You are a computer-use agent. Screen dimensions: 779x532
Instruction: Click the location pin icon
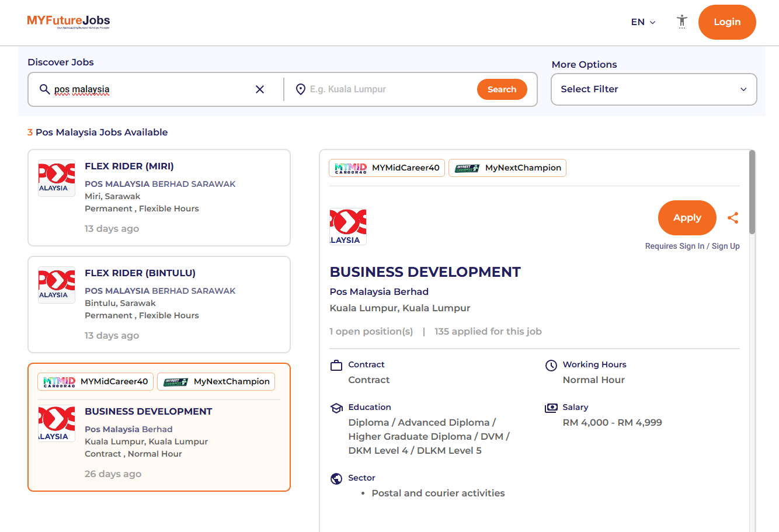coord(301,89)
